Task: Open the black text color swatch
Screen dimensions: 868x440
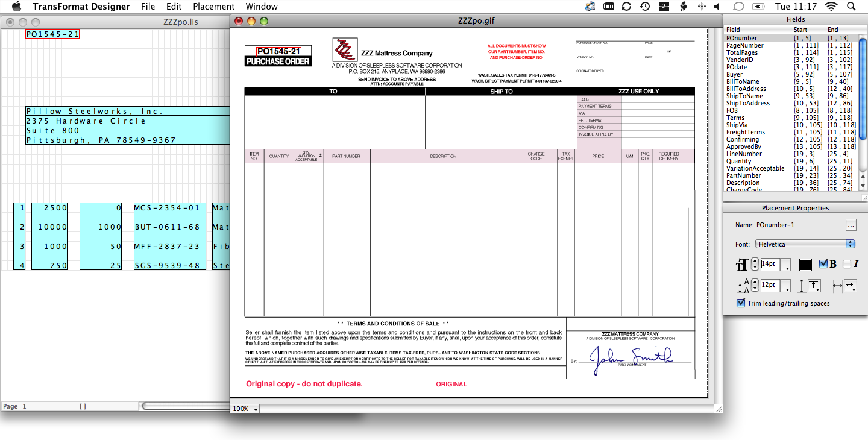Action: coord(806,265)
